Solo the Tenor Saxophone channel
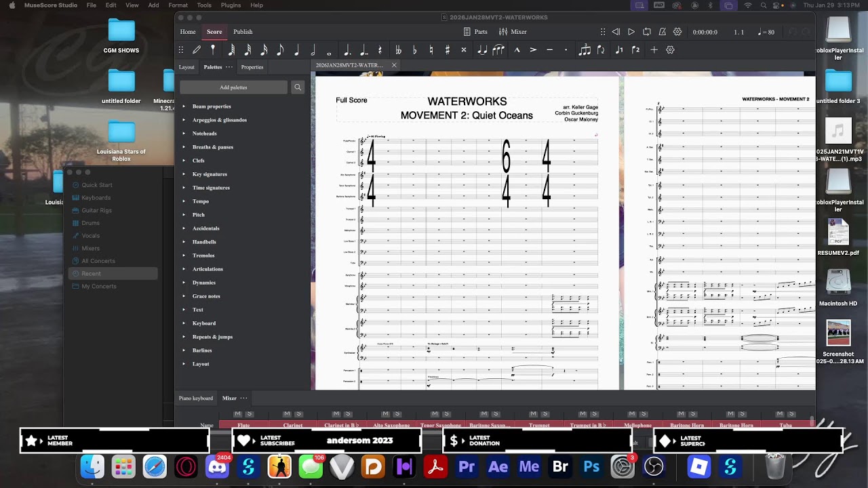Screen dimensions: 868x488 [446, 413]
